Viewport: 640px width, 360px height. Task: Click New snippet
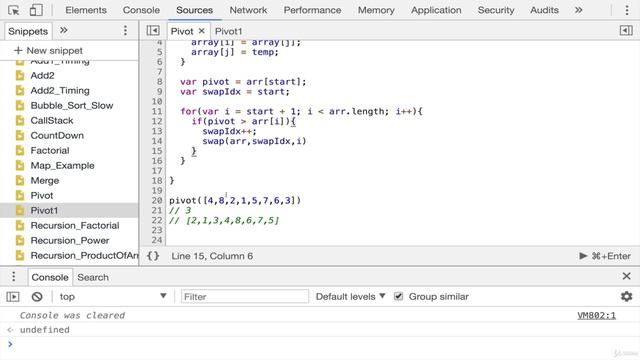[48, 51]
